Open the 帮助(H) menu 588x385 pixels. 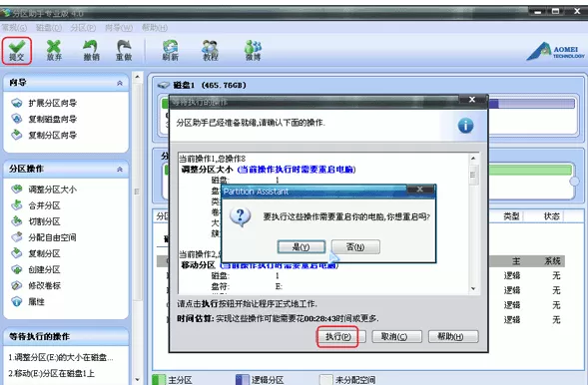coord(155,28)
